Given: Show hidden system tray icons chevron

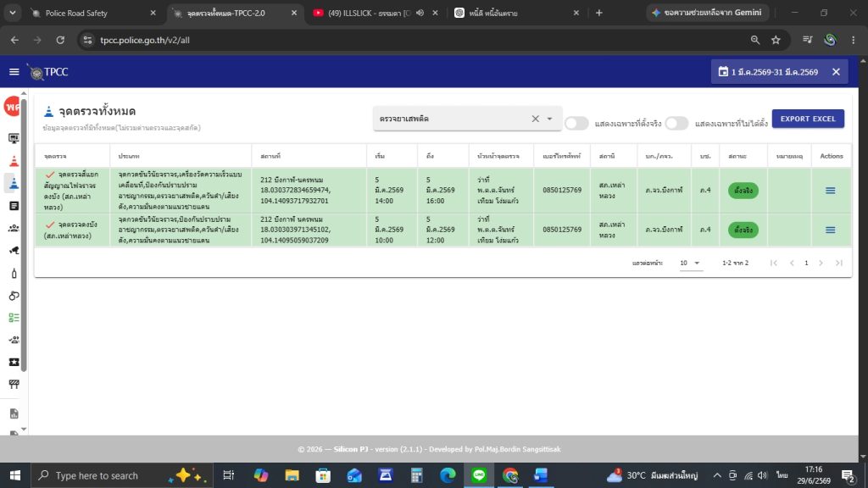Looking at the screenshot, I should [x=717, y=475].
